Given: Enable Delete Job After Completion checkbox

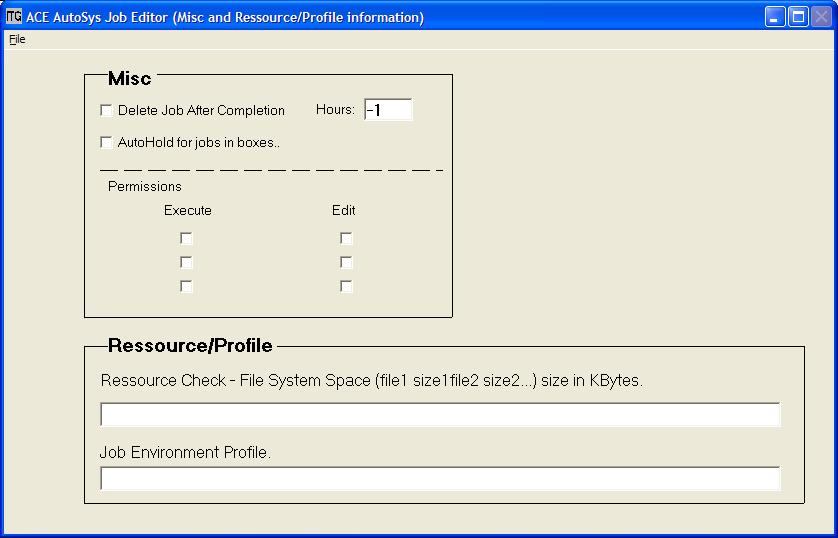Looking at the screenshot, I should 106,110.
